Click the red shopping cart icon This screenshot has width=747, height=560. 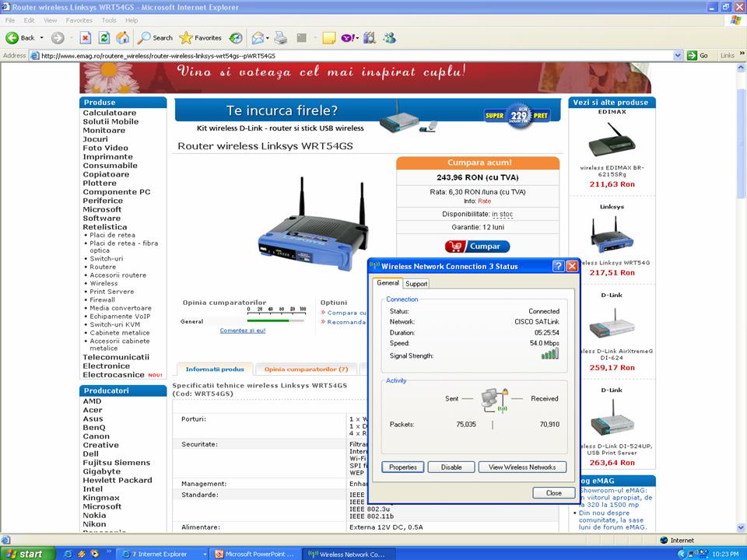pos(455,247)
